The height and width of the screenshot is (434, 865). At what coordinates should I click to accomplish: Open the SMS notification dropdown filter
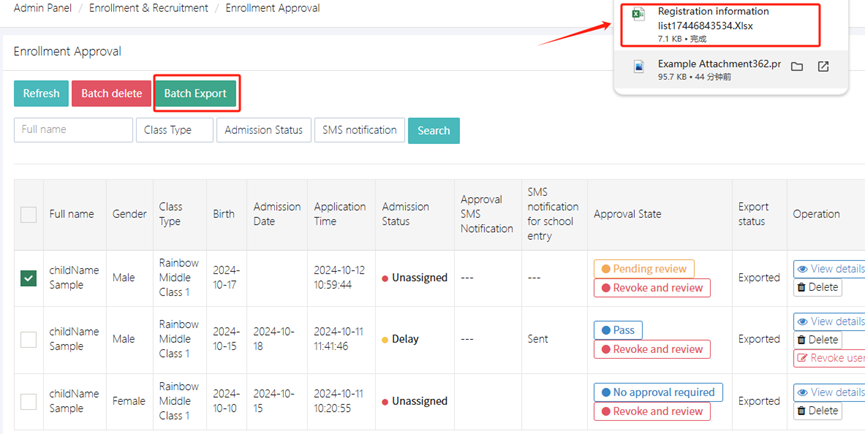coord(358,130)
